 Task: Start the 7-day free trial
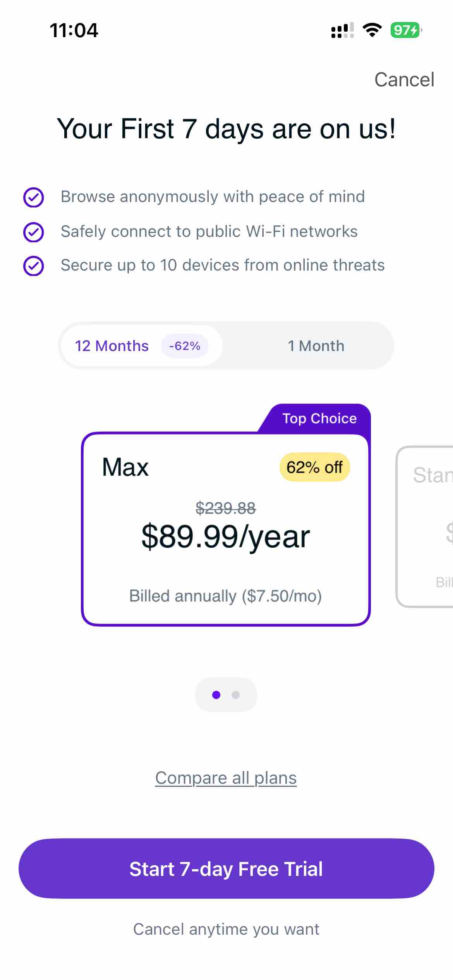pos(226,869)
